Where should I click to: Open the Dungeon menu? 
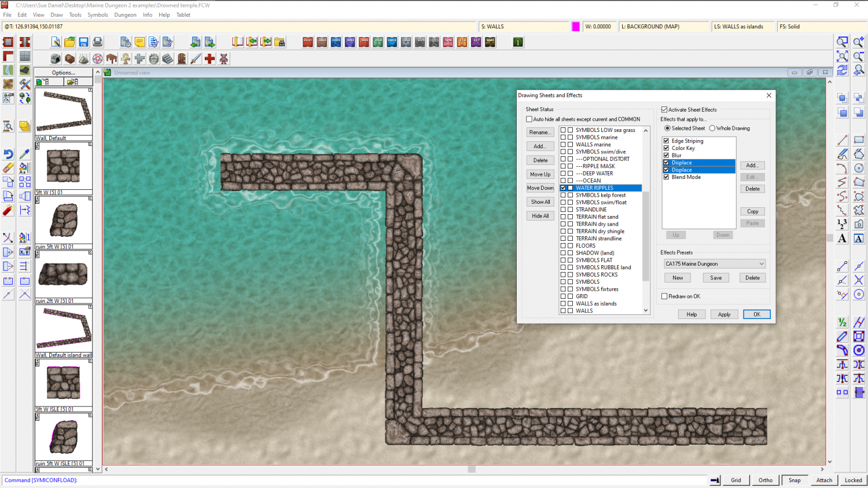pyautogui.click(x=125, y=15)
